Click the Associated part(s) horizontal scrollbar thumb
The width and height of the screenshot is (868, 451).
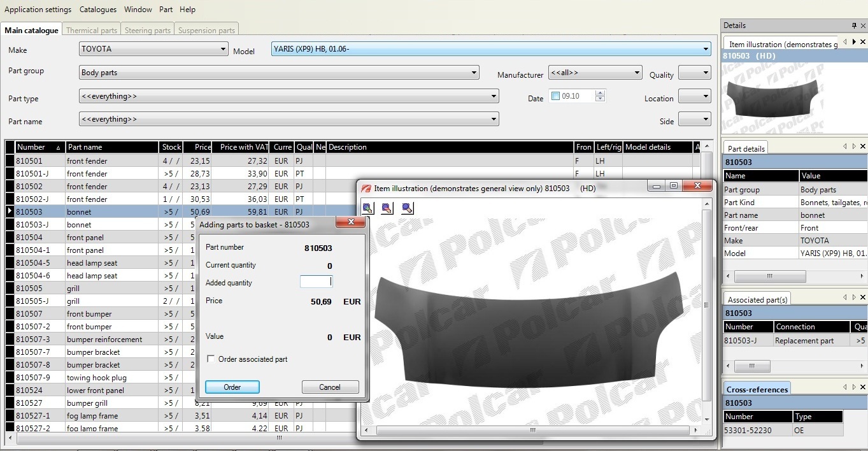[x=752, y=366]
